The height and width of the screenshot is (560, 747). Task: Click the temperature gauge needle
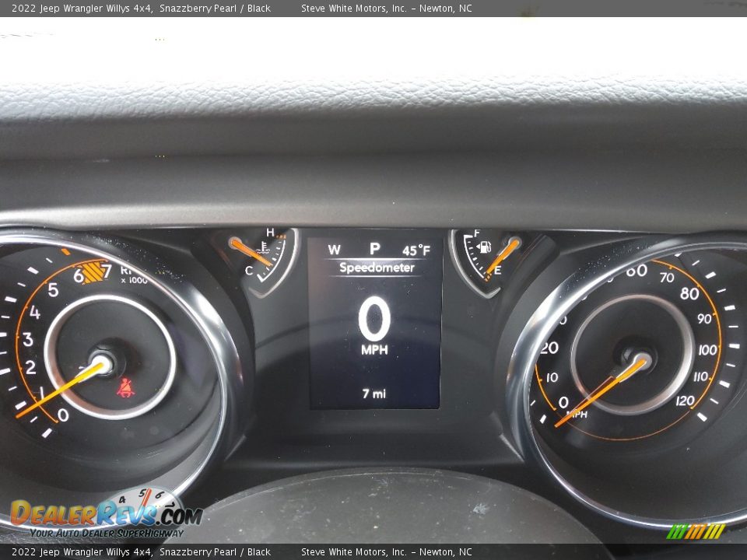251,252
